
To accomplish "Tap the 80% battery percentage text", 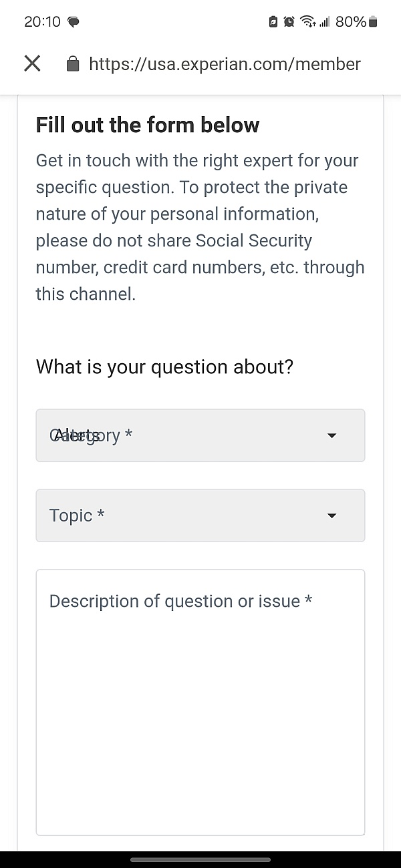I will click(x=351, y=22).
